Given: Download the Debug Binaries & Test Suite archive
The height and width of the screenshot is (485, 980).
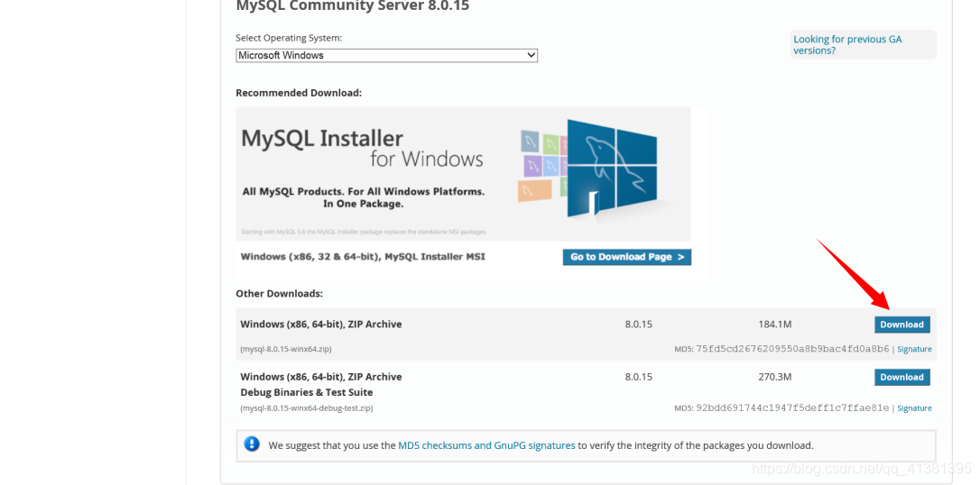Looking at the screenshot, I should 901,377.
